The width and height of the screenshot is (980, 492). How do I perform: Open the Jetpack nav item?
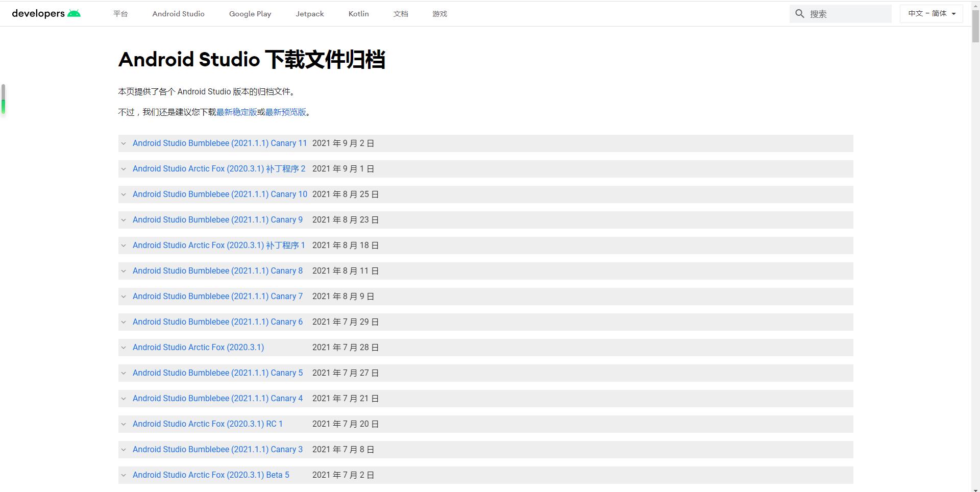click(x=310, y=14)
